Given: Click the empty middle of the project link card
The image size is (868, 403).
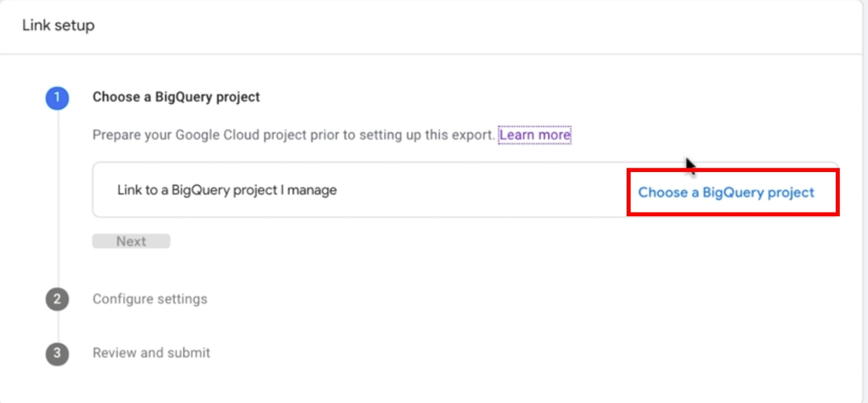Looking at the screenshot, I should coord(484,190).
